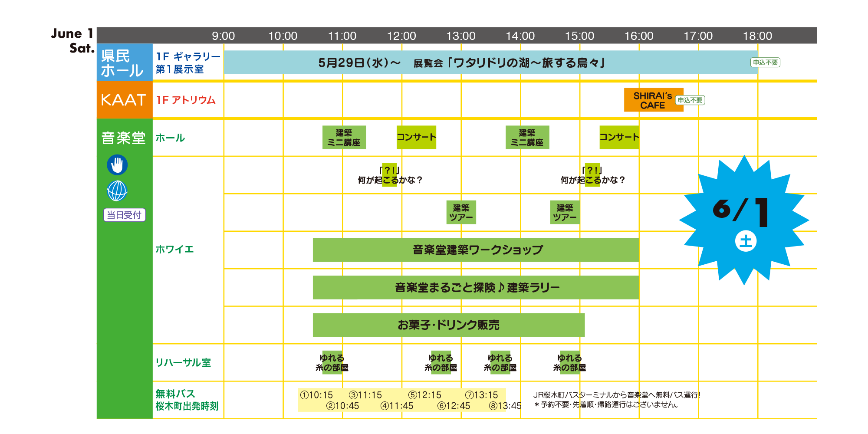Viewport: 868px width, 434px height.
Task: Click the 音楽堂建築ワークショップ bar
Action: point(476,250)
